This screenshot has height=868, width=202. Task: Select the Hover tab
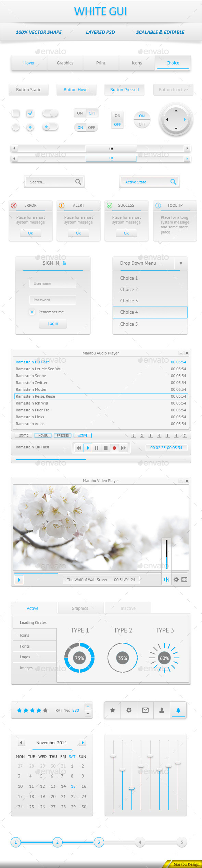pos(29,63)
